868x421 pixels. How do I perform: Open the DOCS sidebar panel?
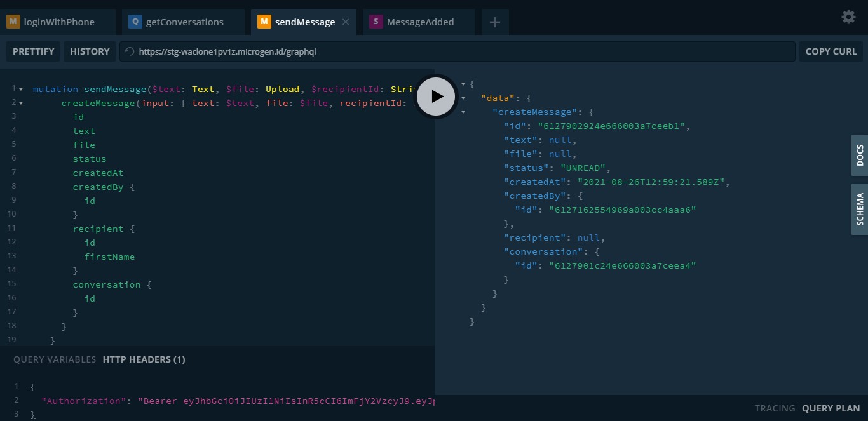861,156
